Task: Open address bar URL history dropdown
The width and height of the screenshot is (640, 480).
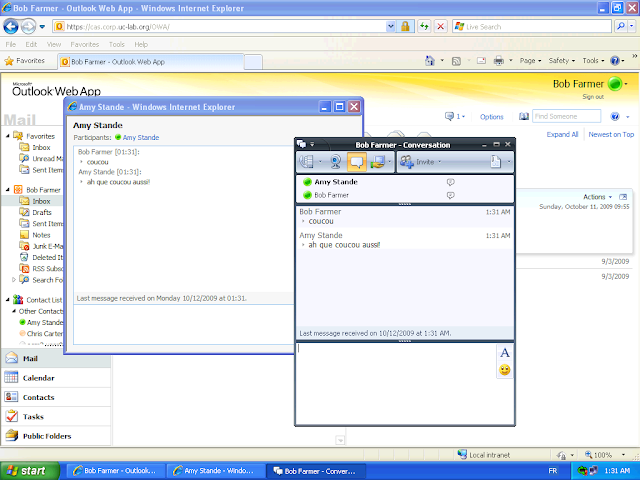Action: tap(391, 27)
